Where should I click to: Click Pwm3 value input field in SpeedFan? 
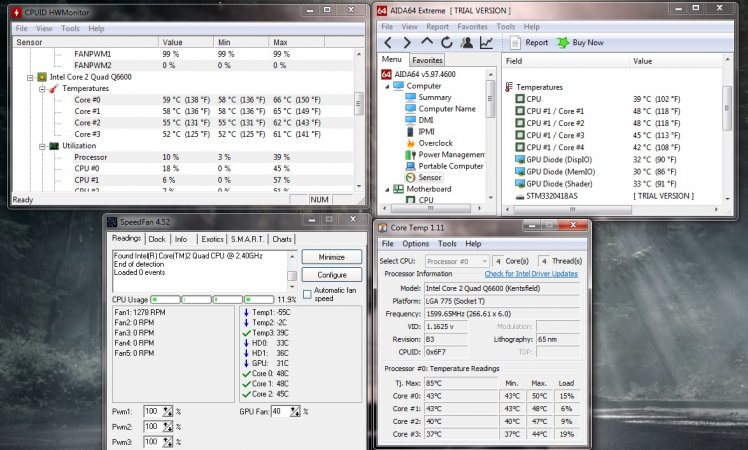click(153, 442)
